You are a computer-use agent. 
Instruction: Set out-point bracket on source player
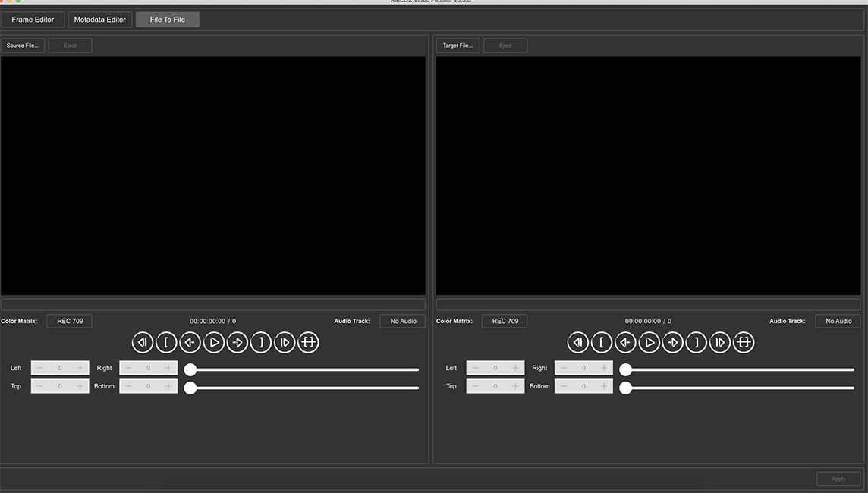pyautogui.click(x=261, y=343)
